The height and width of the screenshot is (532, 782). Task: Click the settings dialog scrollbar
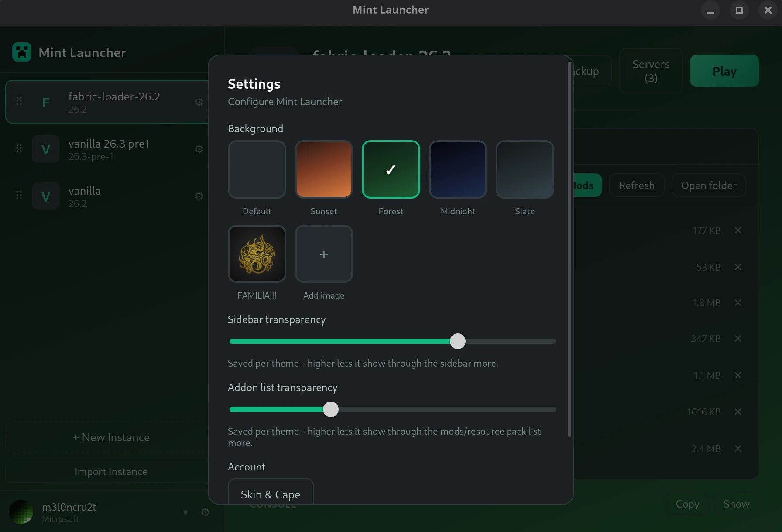pos(569,249)
